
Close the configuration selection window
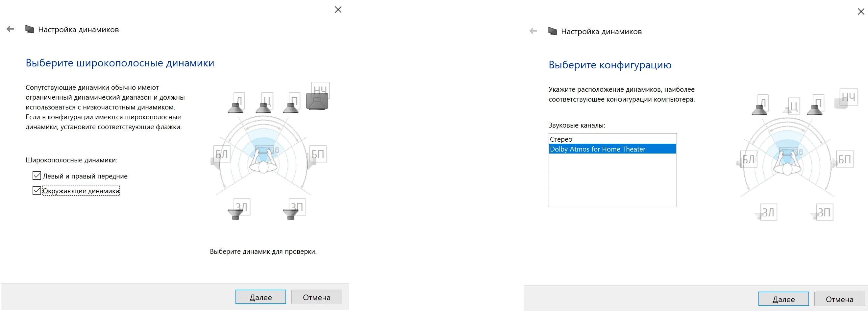pyautogui.click(x=861, y=12)
